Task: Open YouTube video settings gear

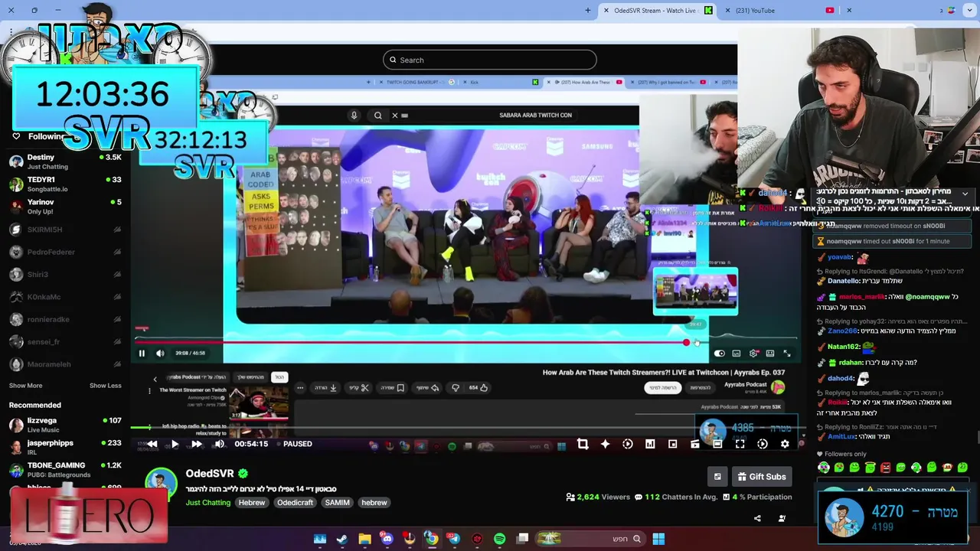Action: tap(753, 354)
